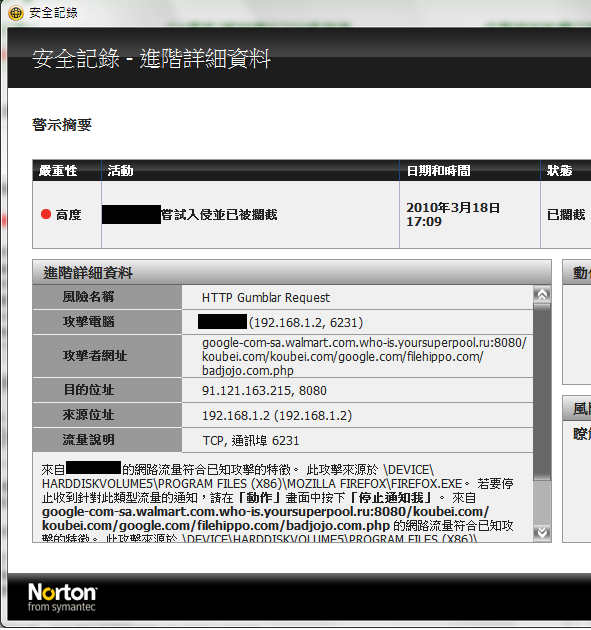Sort by the 日期和時間 column header
Viewport: 591px width, 630px height.
470,170
